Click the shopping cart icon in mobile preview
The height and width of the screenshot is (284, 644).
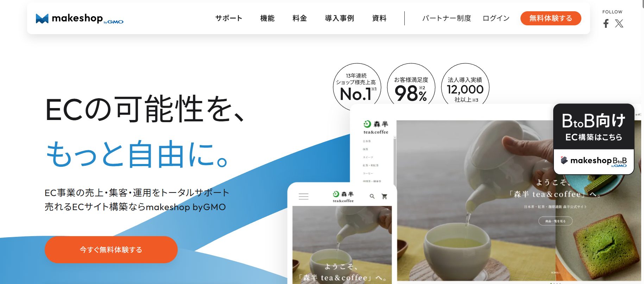(384, 196)
